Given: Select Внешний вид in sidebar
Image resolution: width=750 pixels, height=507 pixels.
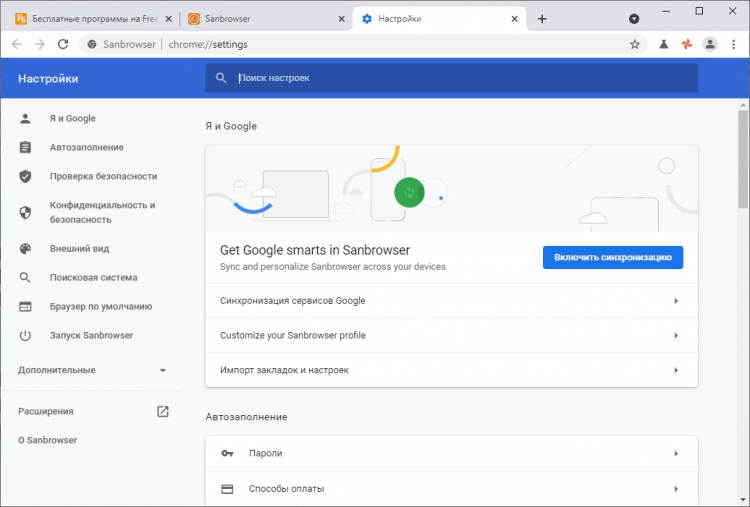Looking at the screenshot, I should coord(79,248).
